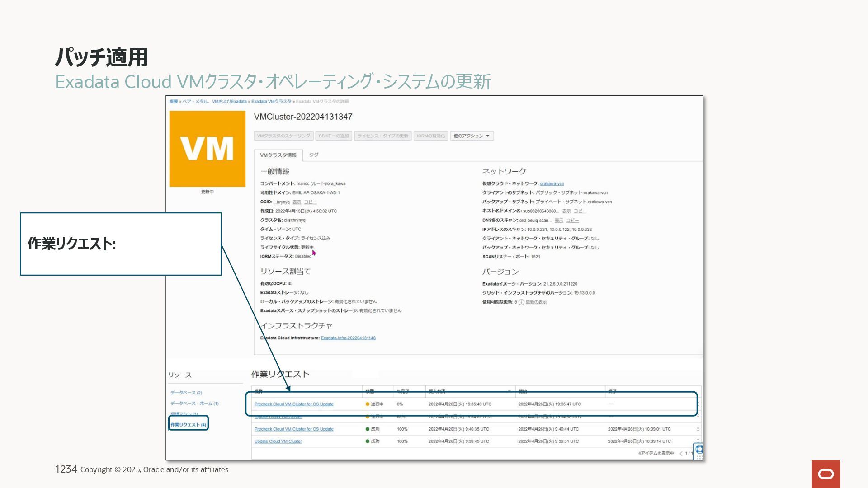Click 更新の表示 link

(536, 302)
